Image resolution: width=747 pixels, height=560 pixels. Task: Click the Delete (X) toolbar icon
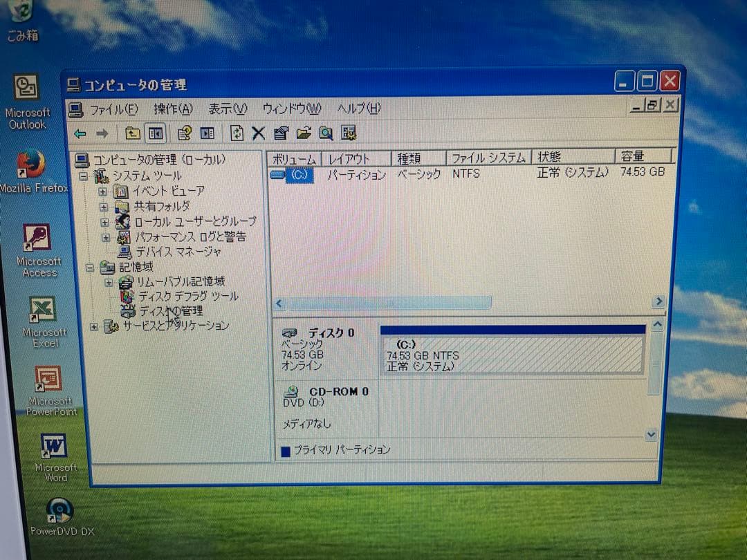tap(259, 133)
